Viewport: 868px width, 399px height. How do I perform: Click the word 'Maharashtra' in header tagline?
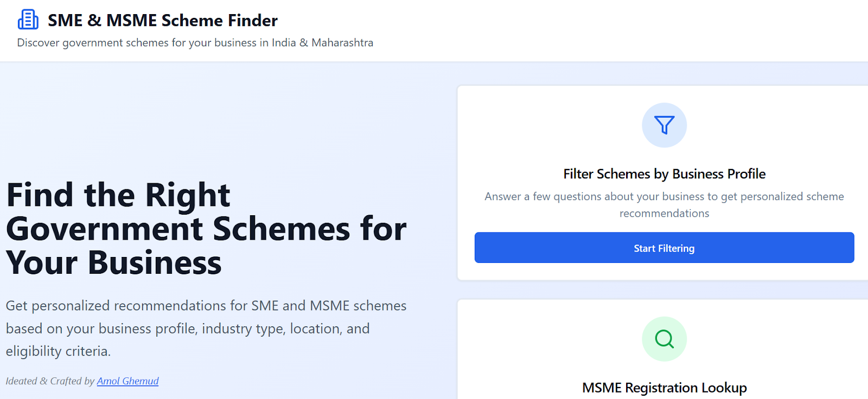point(342,43)
